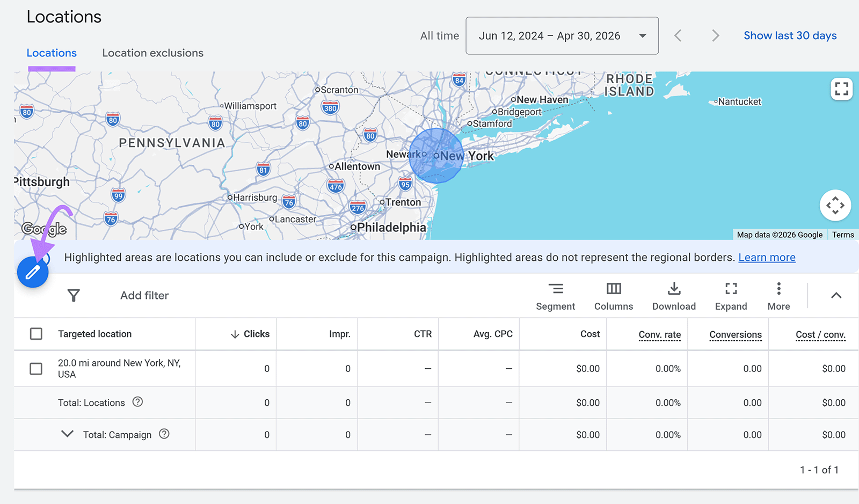Click the Philadelphia label on map
This screenshot has height=504, width=859.
pos(391,228)
